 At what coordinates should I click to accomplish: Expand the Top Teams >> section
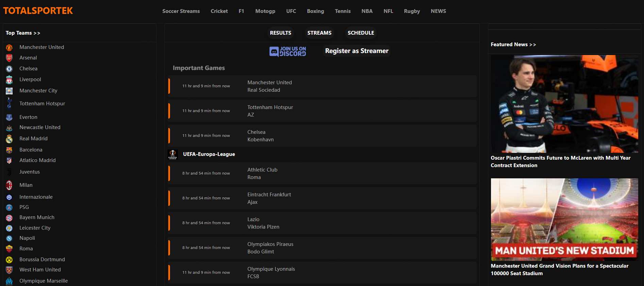click(23, 33)
